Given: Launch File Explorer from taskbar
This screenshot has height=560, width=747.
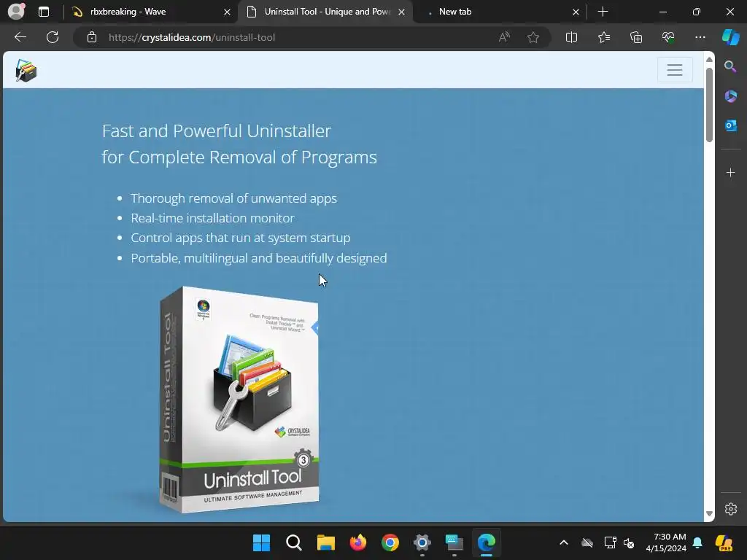Looking at the screenshot, I should click(326, 542).
